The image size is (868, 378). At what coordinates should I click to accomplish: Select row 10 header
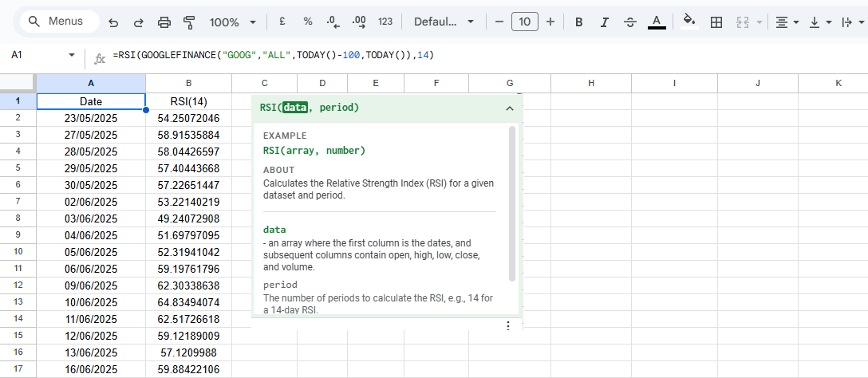click(x=18, y=252)
